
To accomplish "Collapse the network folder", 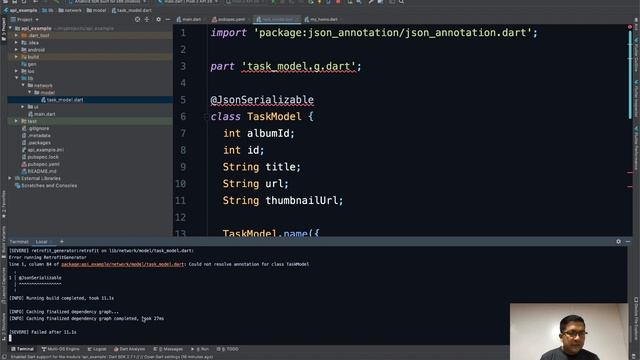I will pos(23,85).
